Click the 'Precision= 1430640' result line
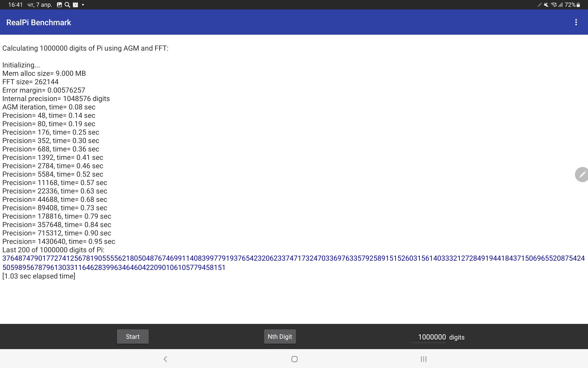The image size is (588, 368). 59,241
